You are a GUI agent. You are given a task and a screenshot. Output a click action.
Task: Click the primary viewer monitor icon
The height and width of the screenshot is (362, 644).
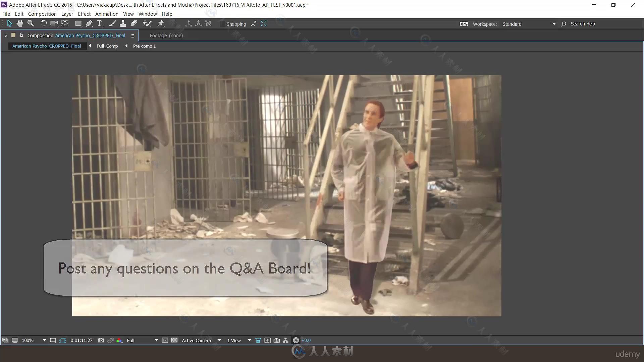click(15, 340)
